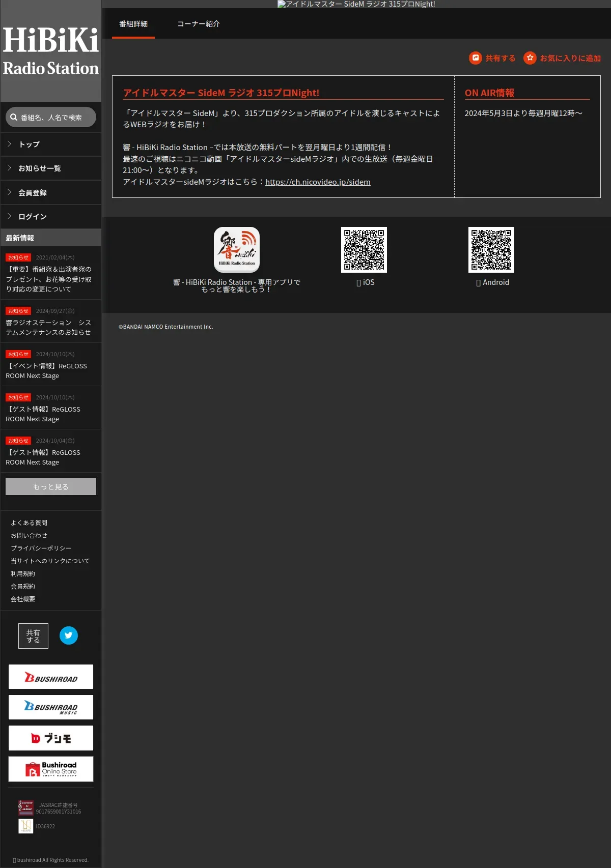Open 会員規約 page

23,587
